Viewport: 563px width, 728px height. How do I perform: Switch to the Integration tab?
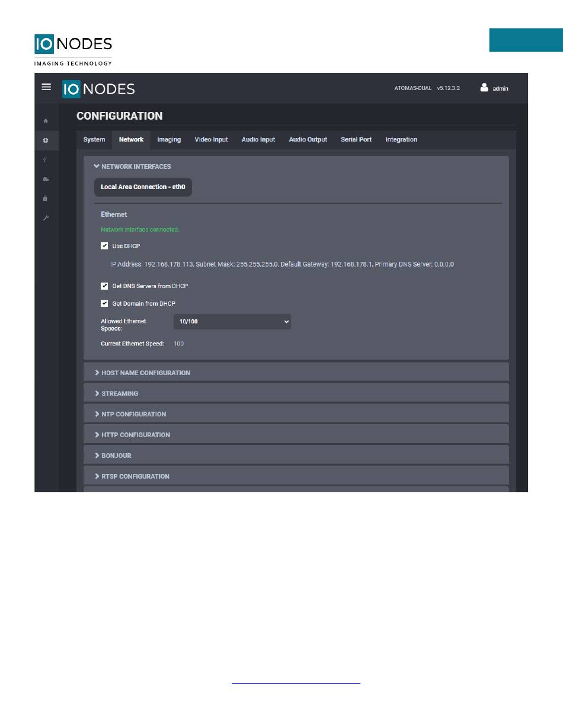coord(401,140)
